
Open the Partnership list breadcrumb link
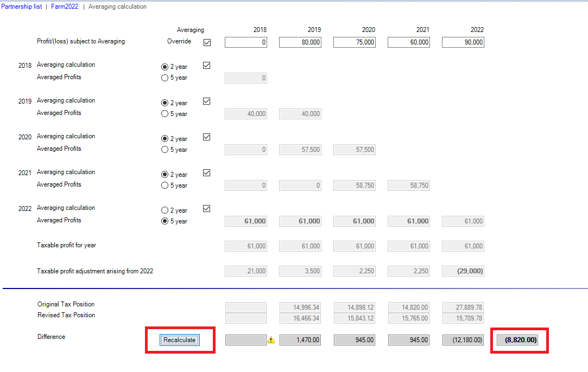[22, 7]
